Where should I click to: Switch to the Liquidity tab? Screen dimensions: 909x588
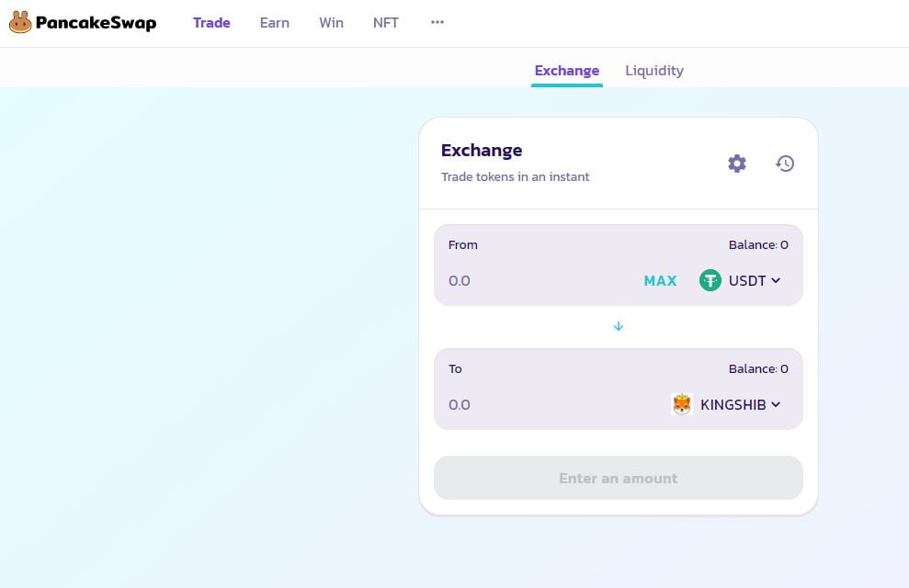pos(654,71)
